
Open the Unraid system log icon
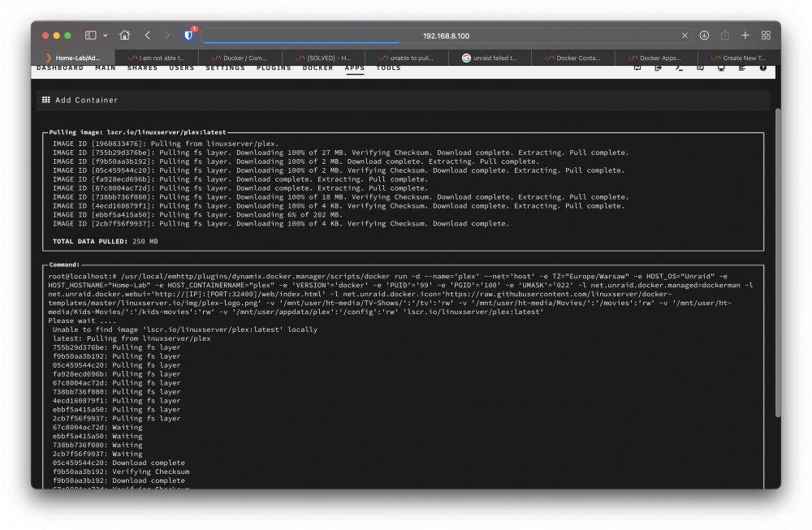click(x=742, y=68)
